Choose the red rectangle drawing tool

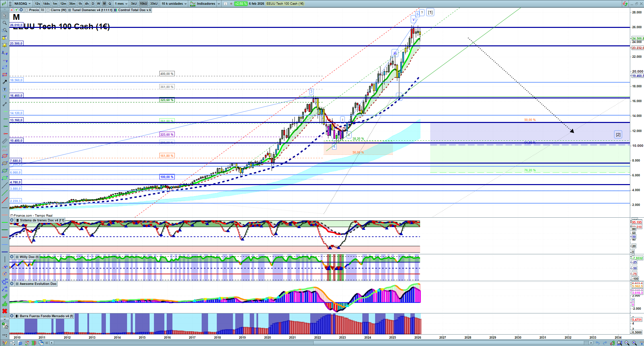pos(4,75)
